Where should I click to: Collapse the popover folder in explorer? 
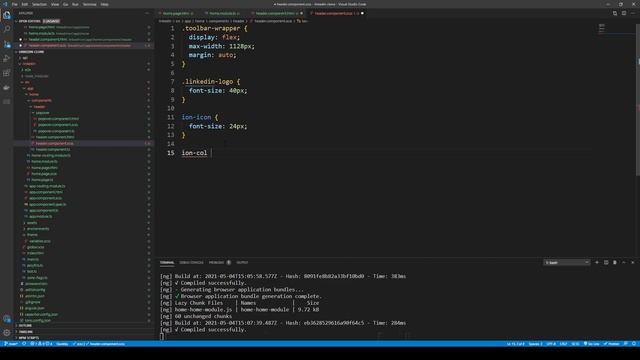tap(42, 113)
